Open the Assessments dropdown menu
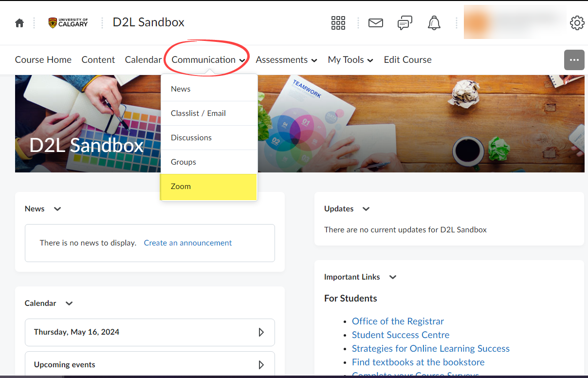588x378 pixels. [287, 60]
